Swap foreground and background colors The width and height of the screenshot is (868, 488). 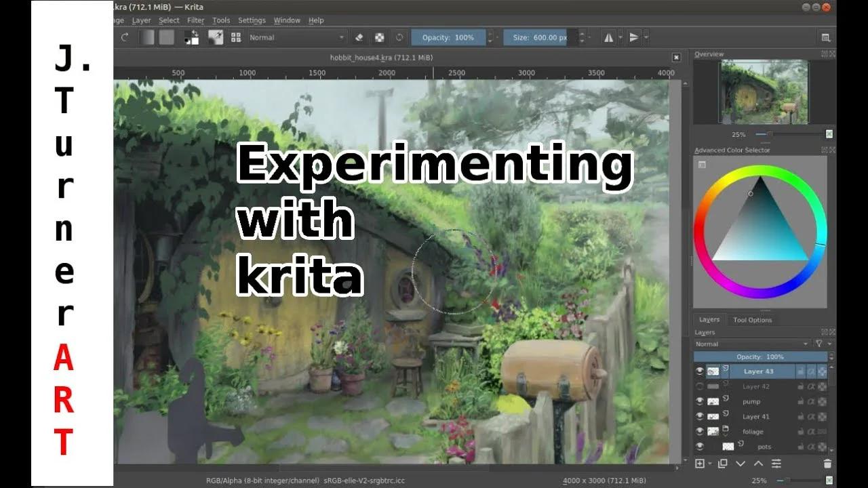(x=195, y=32)
